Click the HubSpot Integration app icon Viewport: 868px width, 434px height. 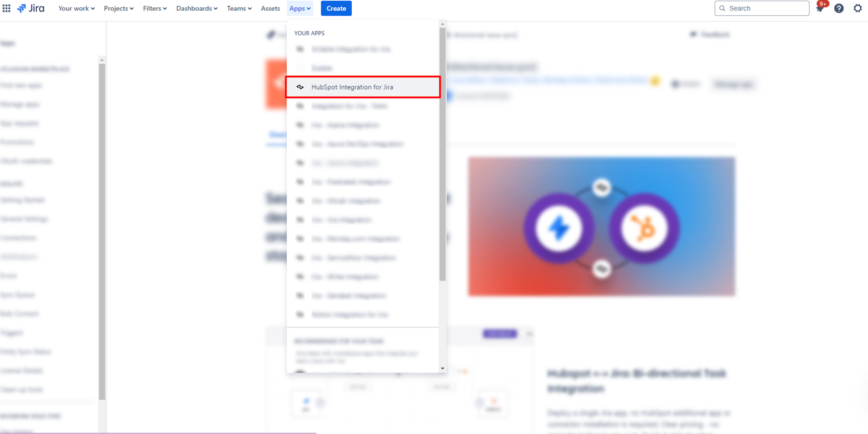point(300,87)
